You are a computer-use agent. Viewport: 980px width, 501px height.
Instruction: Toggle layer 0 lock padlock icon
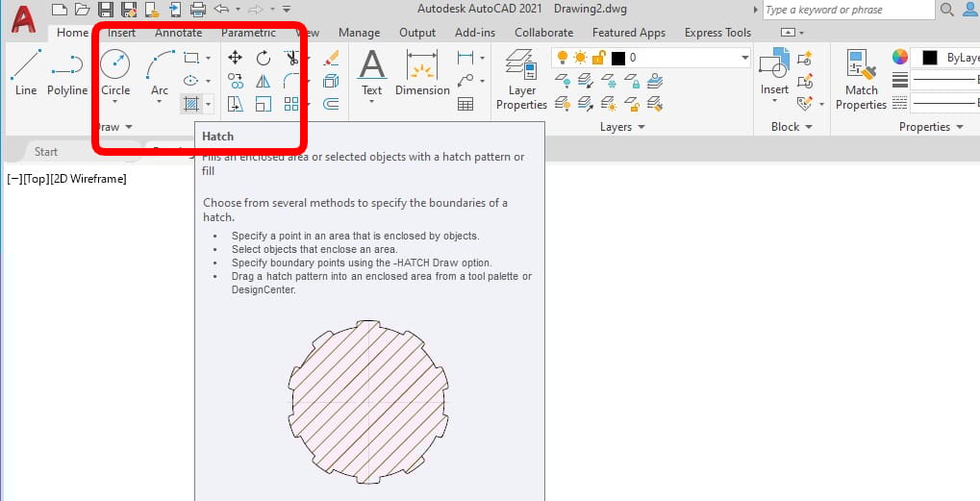[x=598, y=58]
